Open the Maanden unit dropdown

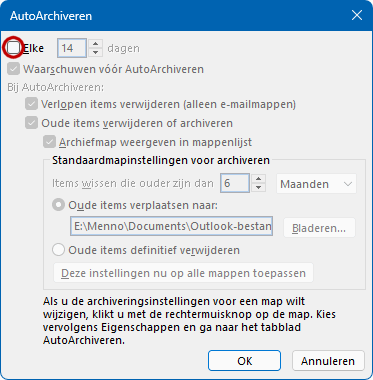coord(316,184)
